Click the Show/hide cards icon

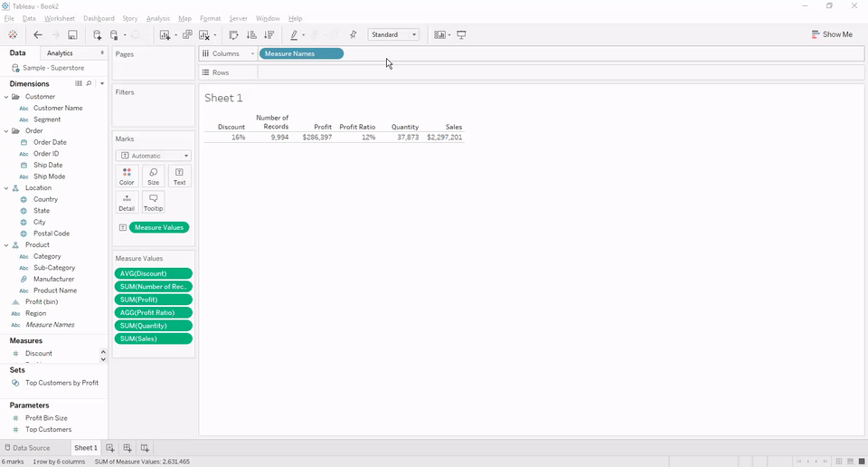pyautogui.click(x=439, y=35)
